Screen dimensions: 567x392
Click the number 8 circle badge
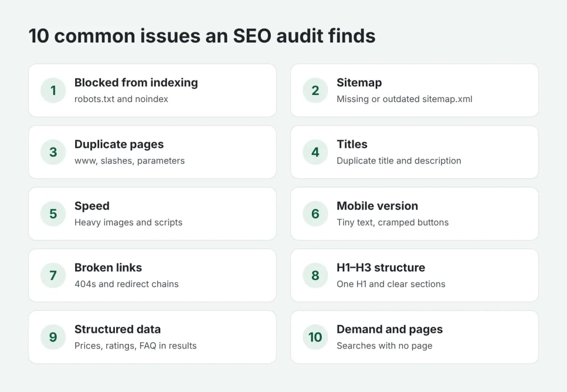point(315,275)
